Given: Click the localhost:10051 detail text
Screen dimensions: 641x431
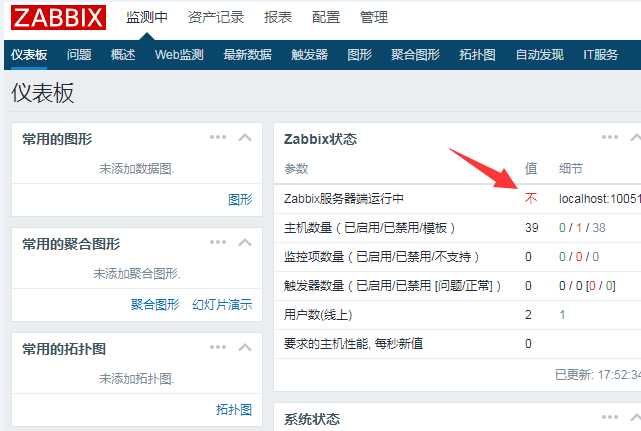Looking at the screenshot, I should 600,199.
